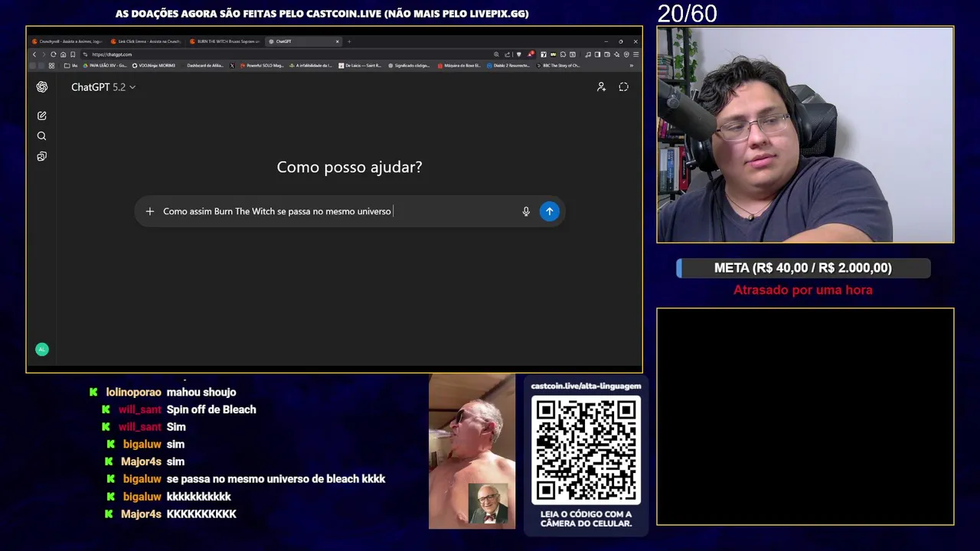Open the Significado código bookmark
Viewport: 980px width, 551px height.
pyautogui.click(x=409, y=66)
